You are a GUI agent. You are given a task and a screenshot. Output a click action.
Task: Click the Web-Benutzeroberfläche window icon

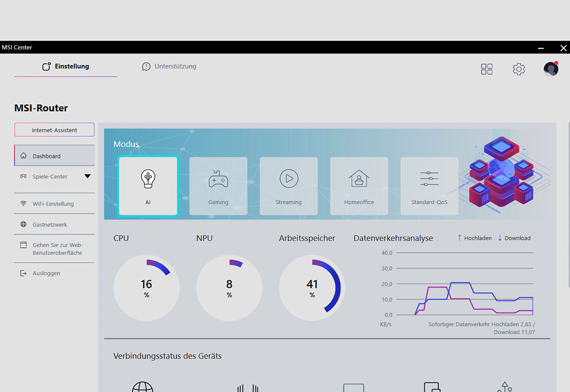(23, 245)
